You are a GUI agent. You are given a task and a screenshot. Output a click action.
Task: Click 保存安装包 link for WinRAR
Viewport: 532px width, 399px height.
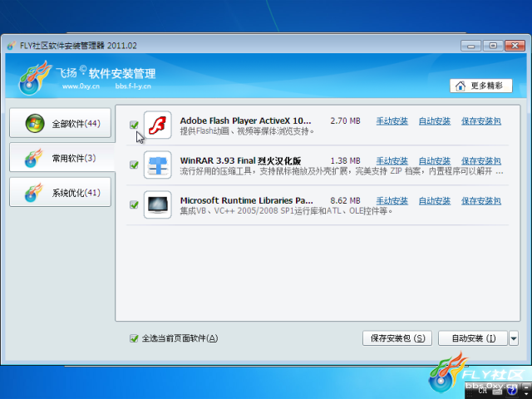click(x=481, y=160)
